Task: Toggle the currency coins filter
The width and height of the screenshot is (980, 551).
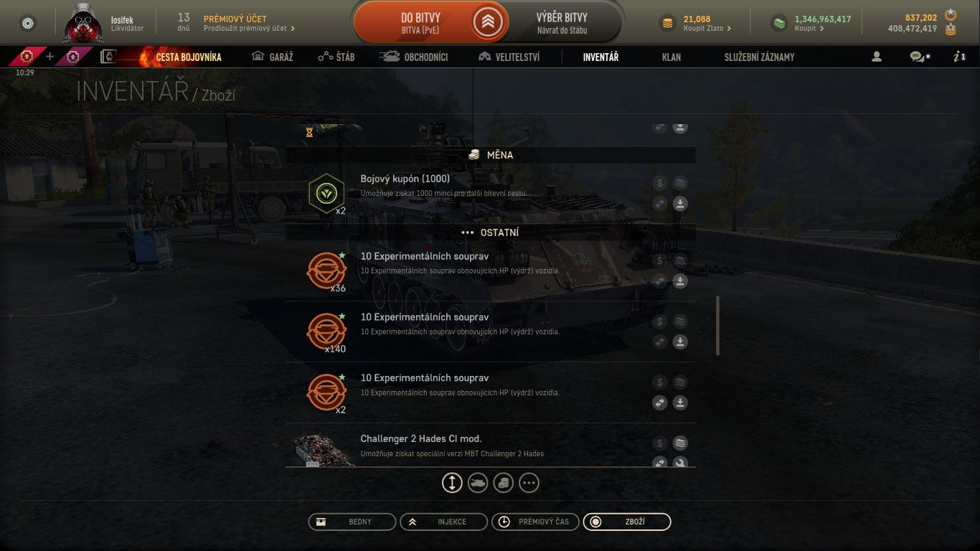Action: 504,484
